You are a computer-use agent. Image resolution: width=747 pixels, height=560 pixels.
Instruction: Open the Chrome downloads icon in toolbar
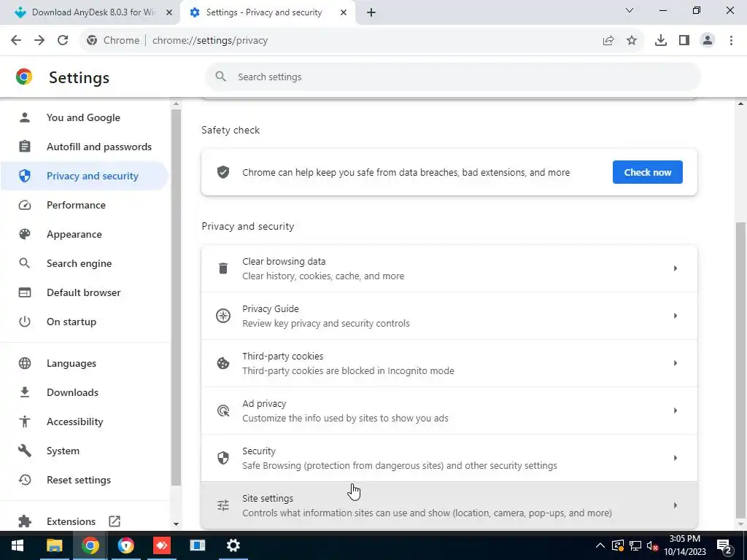(x=661, y=41)
